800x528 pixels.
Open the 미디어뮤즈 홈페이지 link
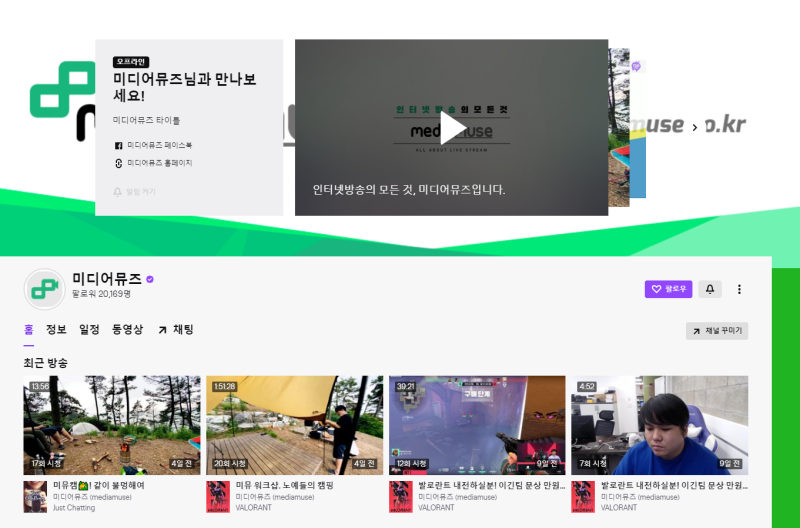159,163
